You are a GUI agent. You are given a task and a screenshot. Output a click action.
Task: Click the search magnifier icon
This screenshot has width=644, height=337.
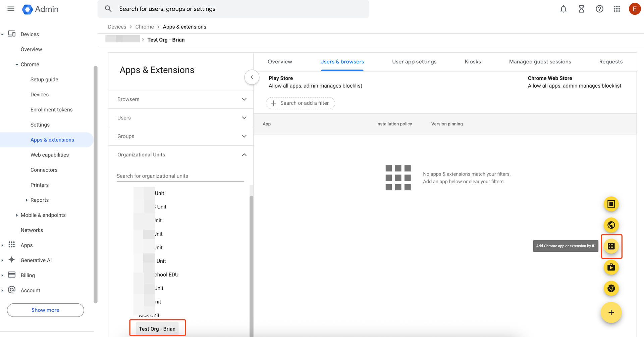click(x=108, y=9)
